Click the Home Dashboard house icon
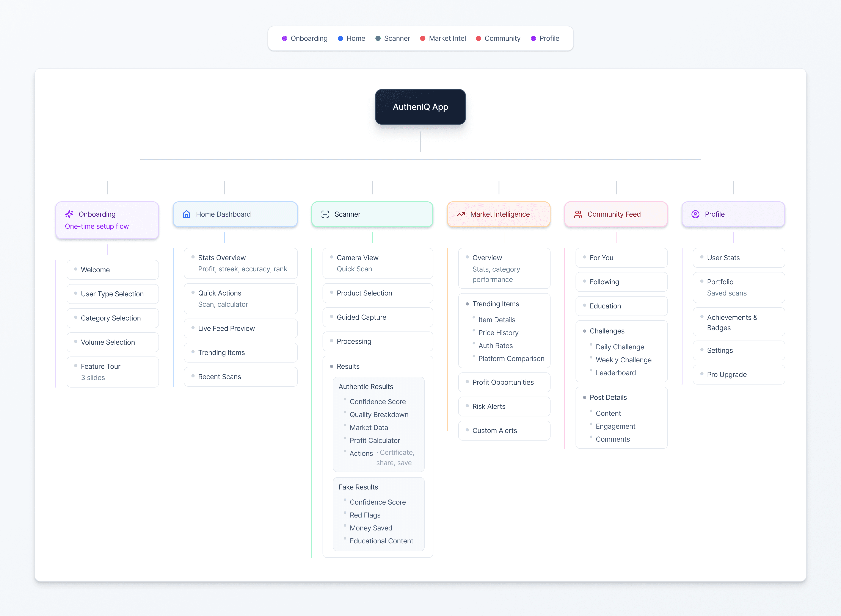This screenshot has height=616, width=841. (x=187, y=214)
